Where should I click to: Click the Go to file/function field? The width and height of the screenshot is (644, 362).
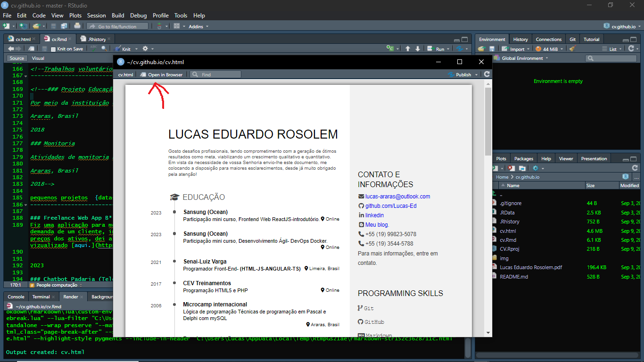(117, 26)
